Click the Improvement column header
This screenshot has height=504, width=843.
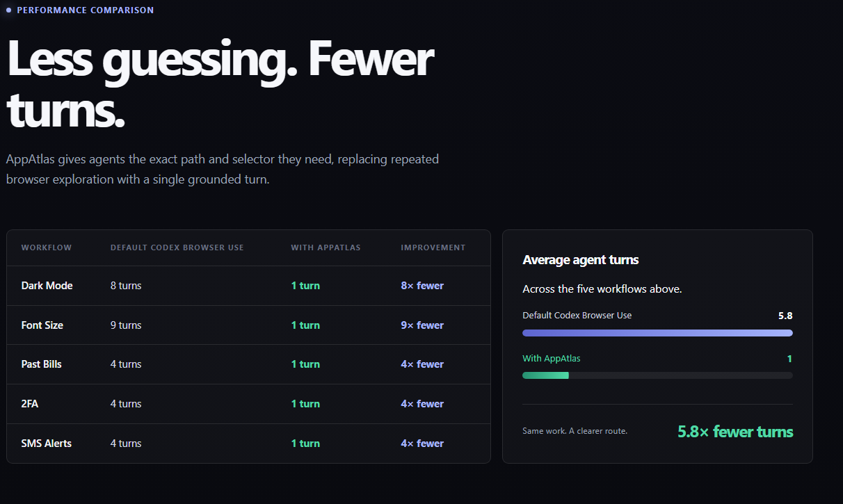point(433,247)
